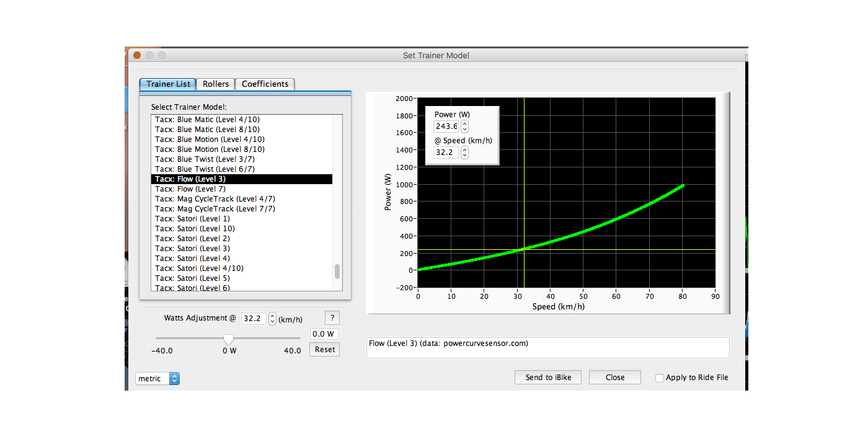Open the metric units dropdown
The width and height of the screenshot is (868, 434).
tap(157, 378)
